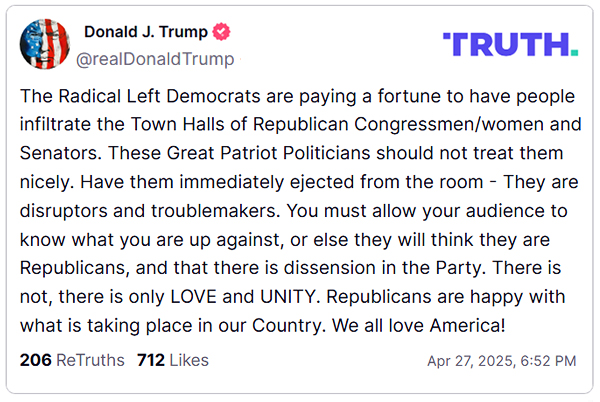The height and width of the screenshot is (402, 600).
Task: Open the Donald J. Trump display name
Action: tap(146, 32)
